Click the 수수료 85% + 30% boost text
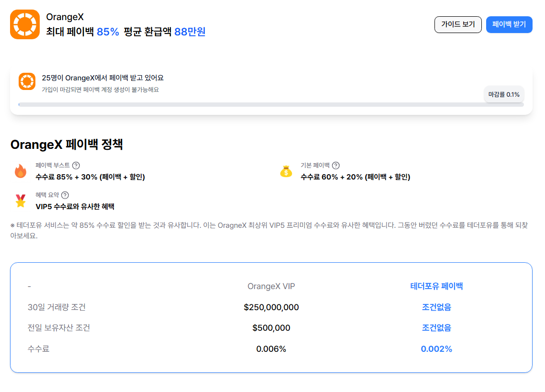The image size is (545, 392). (90, 177)
